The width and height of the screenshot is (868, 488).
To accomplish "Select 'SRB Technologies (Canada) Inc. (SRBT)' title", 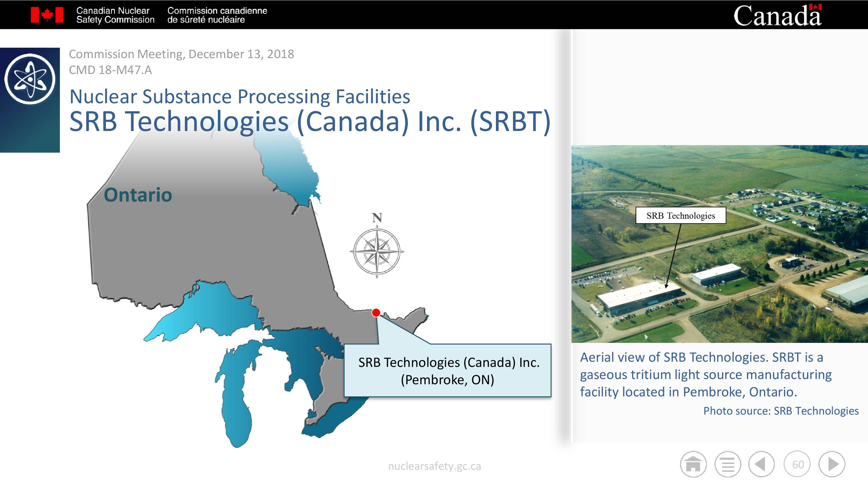I will pyautogui.click(x=310, y=121).
